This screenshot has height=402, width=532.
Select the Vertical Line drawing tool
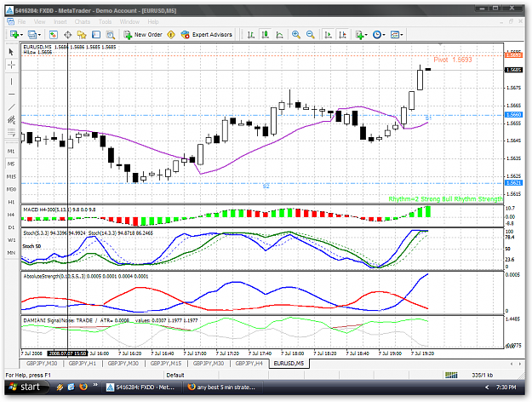pos(11,82)
